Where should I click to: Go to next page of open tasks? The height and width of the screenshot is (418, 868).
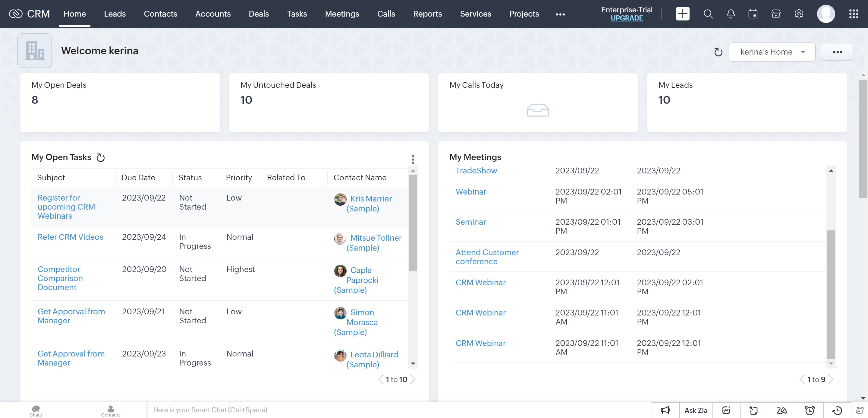click(x=413, y=379)
